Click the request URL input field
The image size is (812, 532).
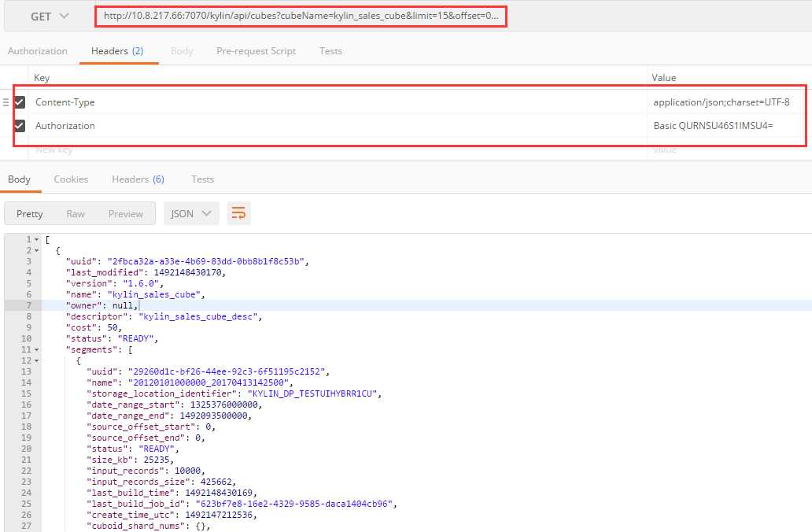pyautogui.click(x=301, y=16)
